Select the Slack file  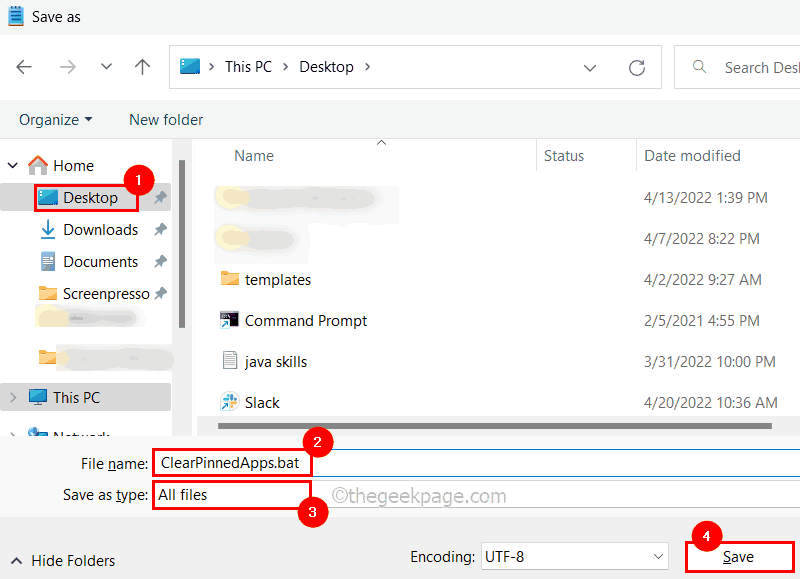pos(262,401)
